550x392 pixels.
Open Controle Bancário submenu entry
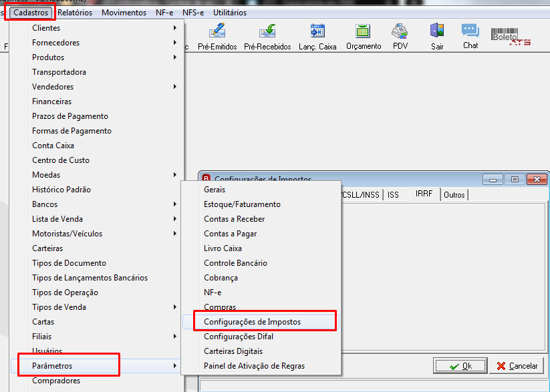261,263
